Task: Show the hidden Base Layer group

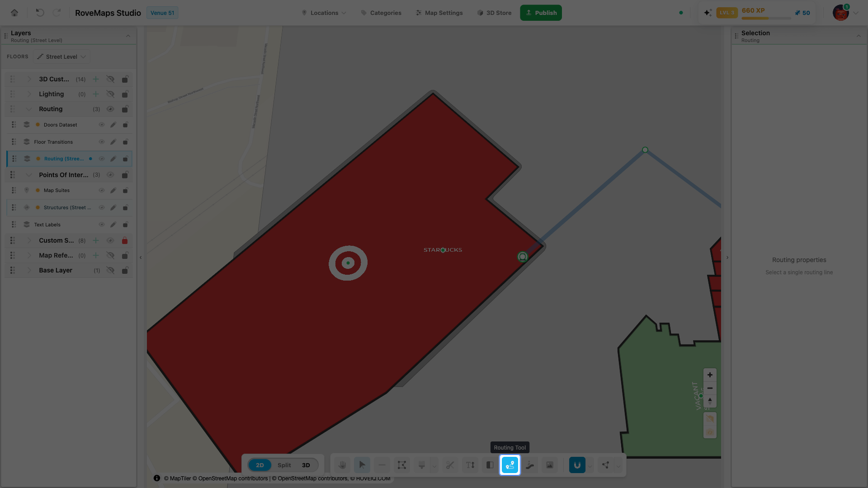Action: (110, 270)
